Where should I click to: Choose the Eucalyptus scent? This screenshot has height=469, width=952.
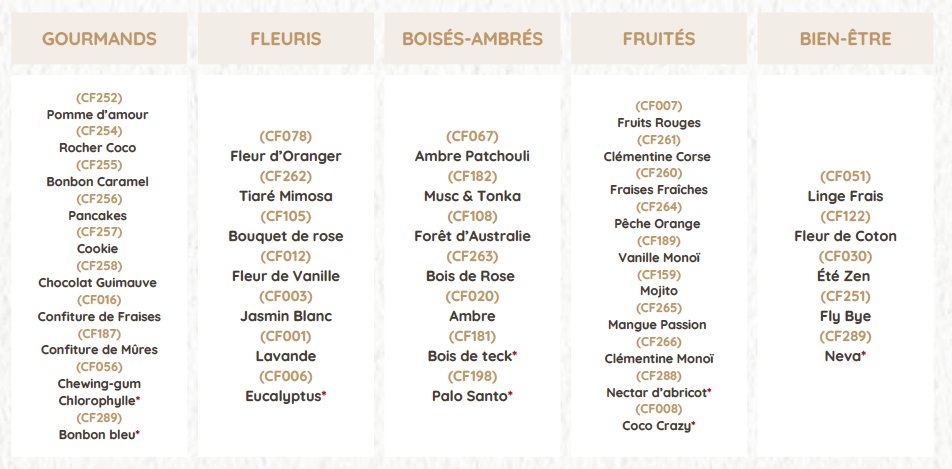pyautogui.click(x=284, y=396)
